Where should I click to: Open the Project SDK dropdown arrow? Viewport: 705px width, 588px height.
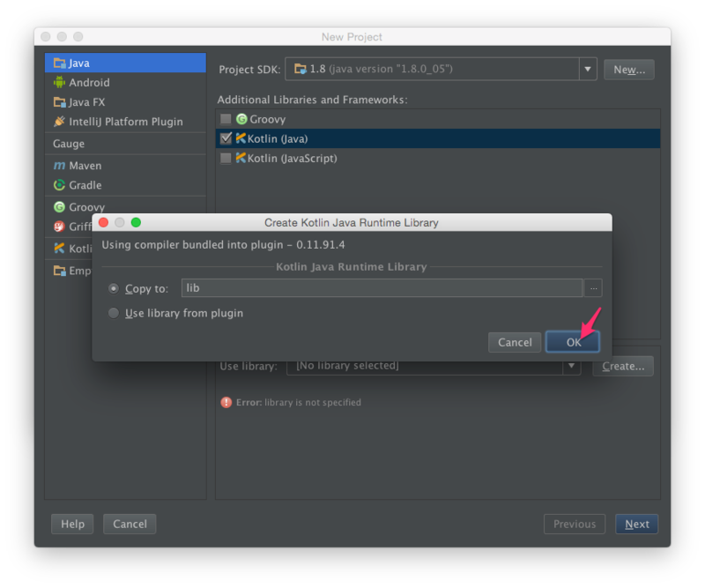[588, 70]
